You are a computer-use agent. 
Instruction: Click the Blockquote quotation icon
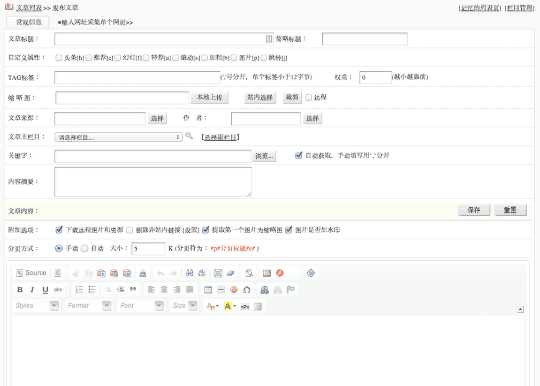(133, 290)
